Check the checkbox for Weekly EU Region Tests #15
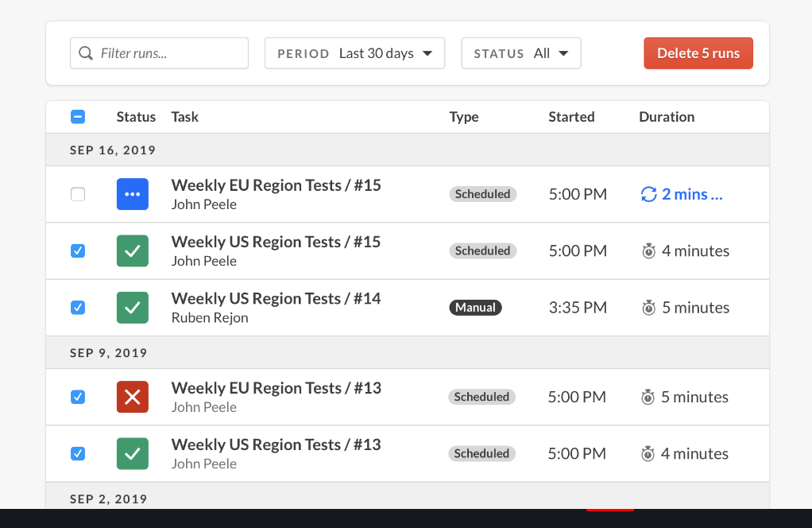812x528 pixels. (78, 193)
